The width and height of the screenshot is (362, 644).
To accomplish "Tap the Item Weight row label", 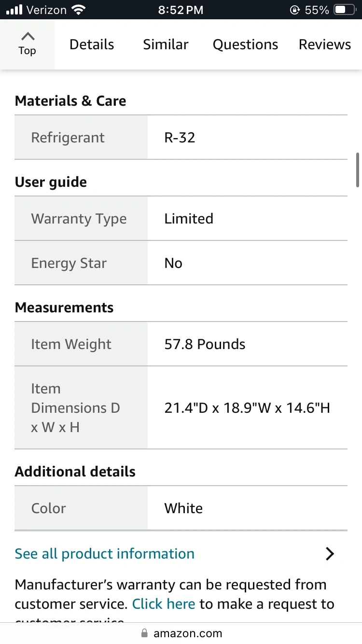I will pos(71,344).
